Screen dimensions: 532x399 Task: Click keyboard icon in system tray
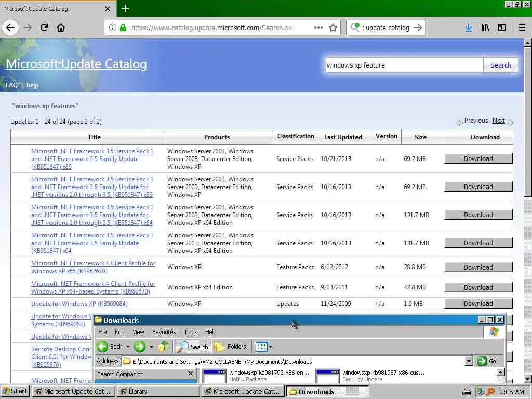point(467,392)
